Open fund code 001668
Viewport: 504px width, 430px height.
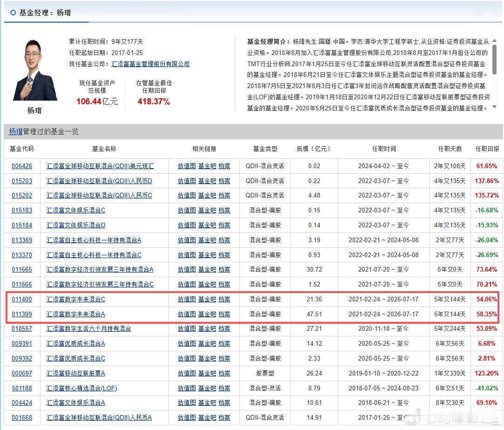(x=22, y=417)
